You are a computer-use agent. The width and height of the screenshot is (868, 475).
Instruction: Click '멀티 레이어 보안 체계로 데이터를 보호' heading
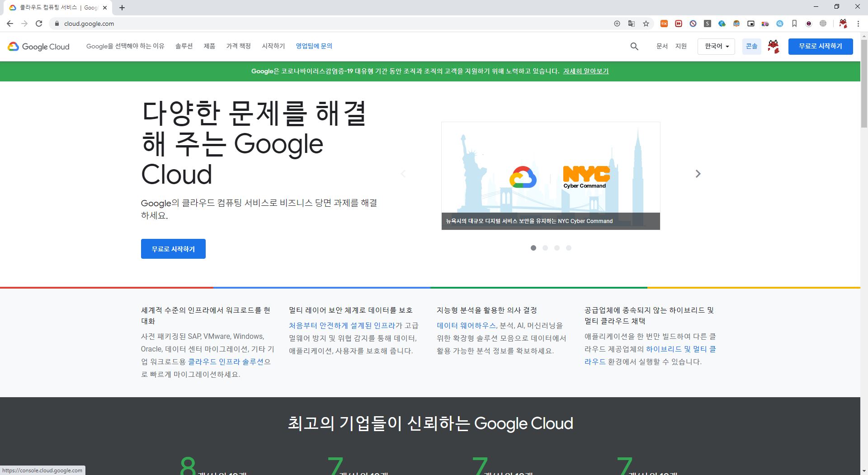click(351, 310)
